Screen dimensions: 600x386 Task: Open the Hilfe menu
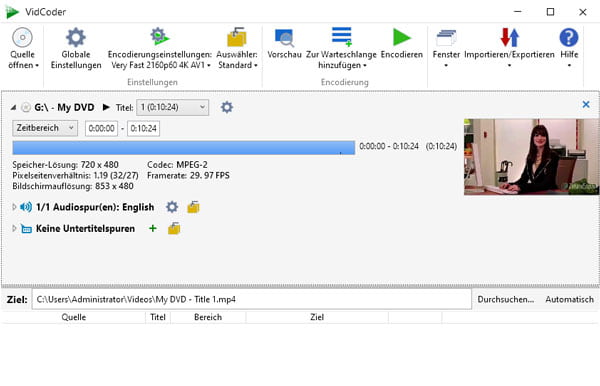coord(569,48)
